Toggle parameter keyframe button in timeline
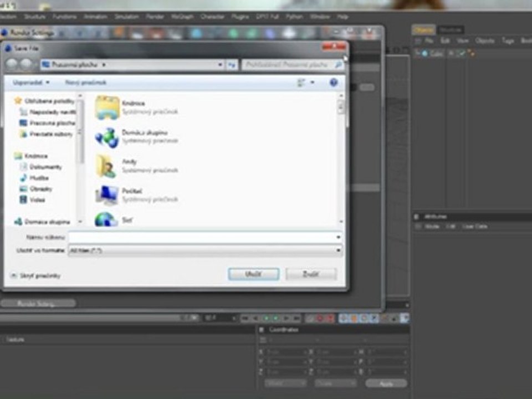Viewport: 532px width, 399px height. [x=374, y=318]
